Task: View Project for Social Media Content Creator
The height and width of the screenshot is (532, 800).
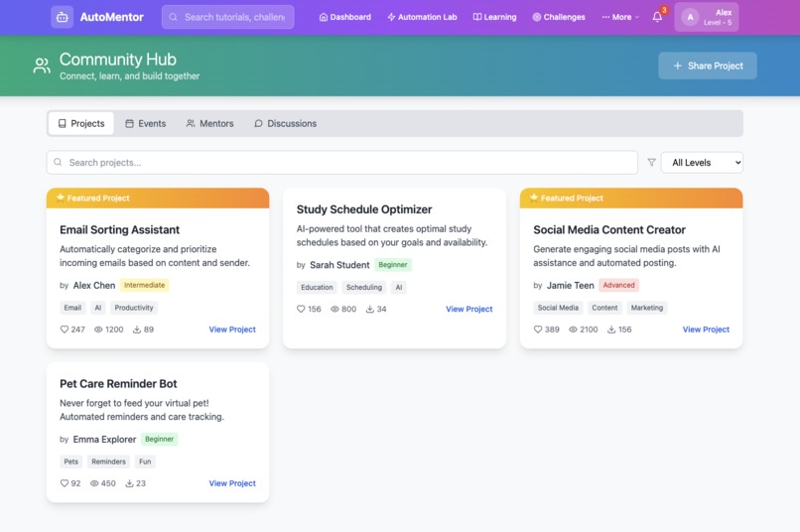Action: pyautogui.click(x=706, y=330)
